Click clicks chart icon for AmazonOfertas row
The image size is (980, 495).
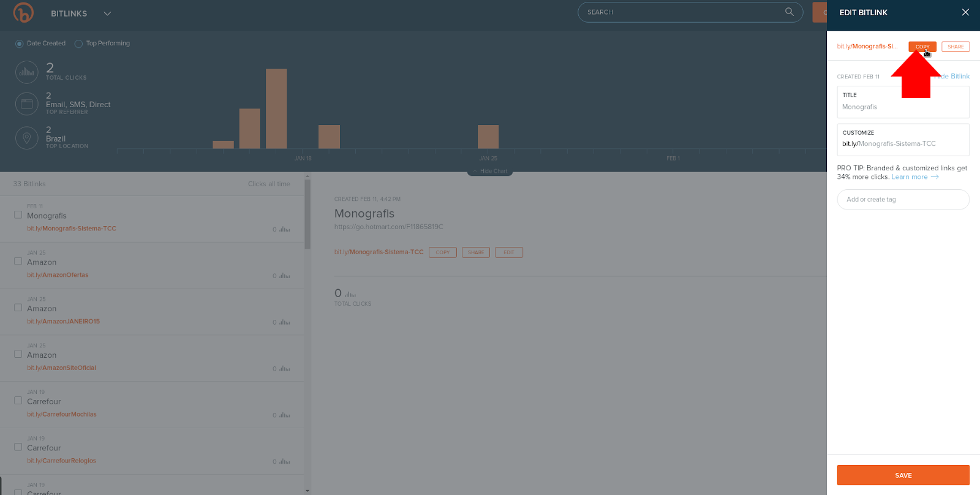click(x=285, y=276)
